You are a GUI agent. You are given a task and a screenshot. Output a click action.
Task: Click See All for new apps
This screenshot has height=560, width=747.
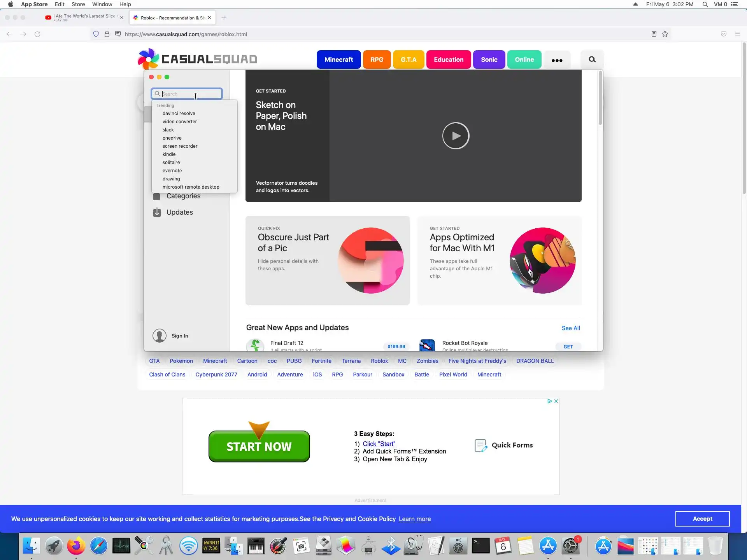tap(570, 328)
